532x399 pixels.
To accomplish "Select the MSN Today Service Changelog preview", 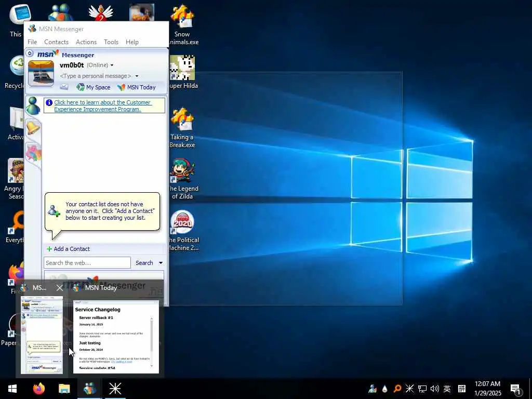I will 116,337.
